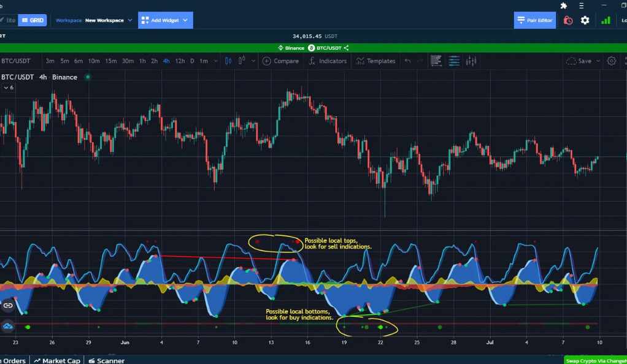Switch to GRID layout mode
The image size is (627, 364).
coord(33,20)
